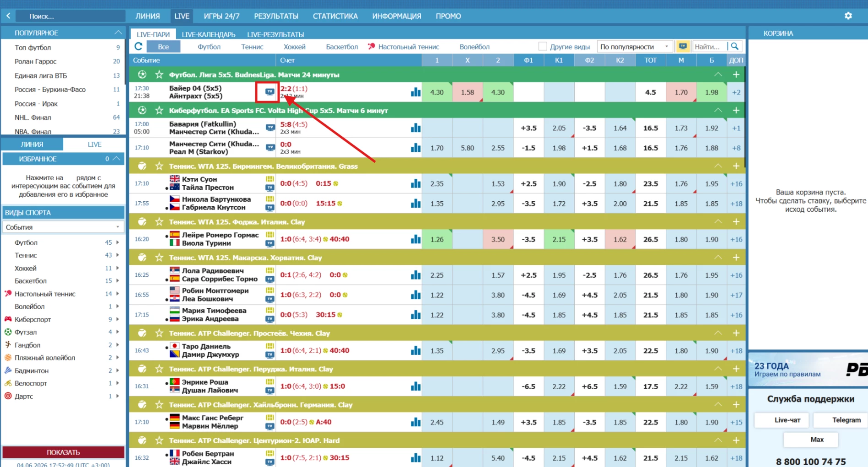This screenshot has width=868, height=467.
Task: Favorite the Volta High Cup league star
Action: point(159,110)
